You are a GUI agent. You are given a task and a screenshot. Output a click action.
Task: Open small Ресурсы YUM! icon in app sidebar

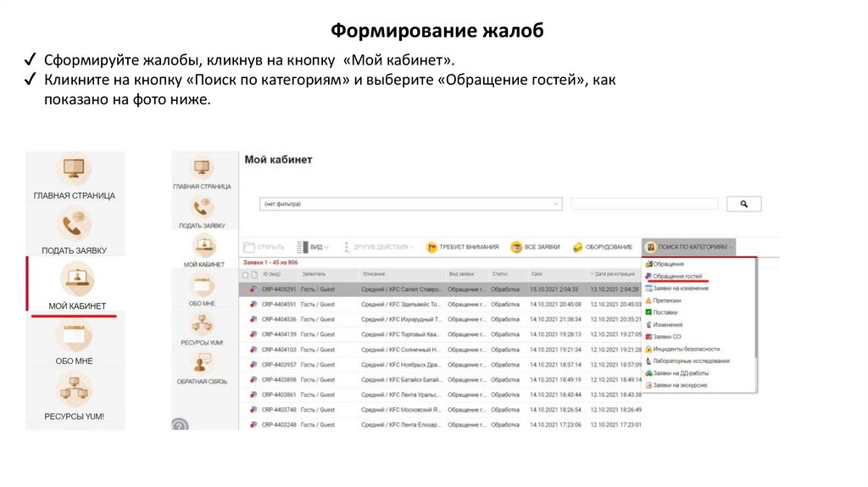(202, 325)
